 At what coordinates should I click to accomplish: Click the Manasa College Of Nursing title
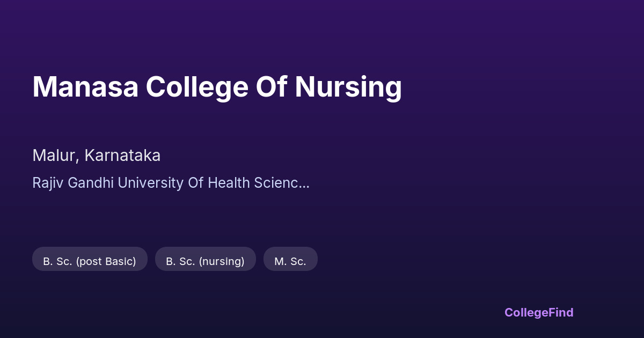point(217,87)
